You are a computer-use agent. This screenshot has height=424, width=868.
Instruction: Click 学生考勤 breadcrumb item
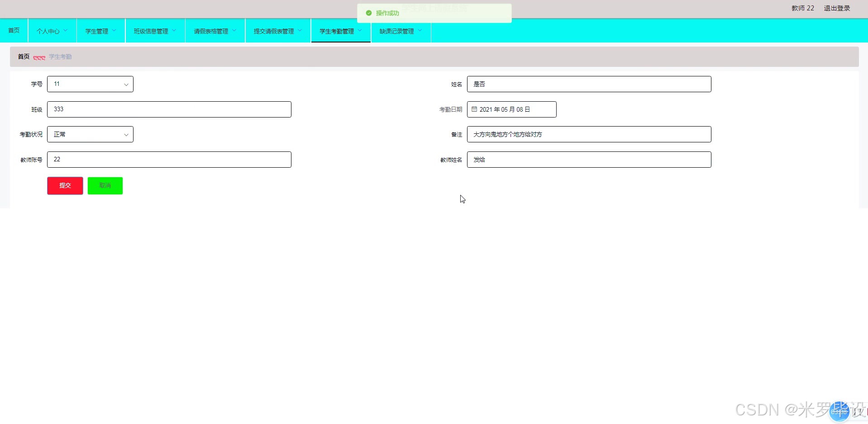pos(60,57)
